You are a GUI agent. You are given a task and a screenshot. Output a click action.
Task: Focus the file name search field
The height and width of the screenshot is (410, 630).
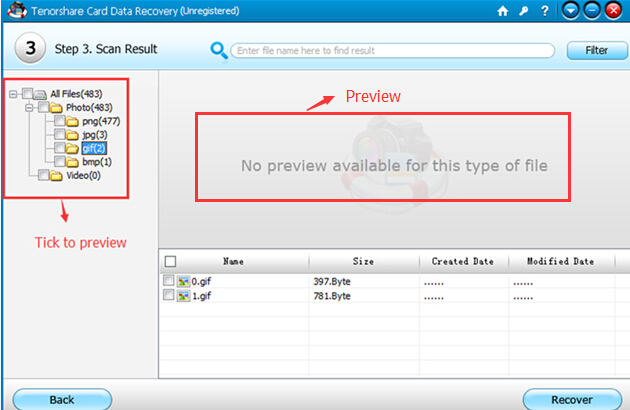tap(392, 50)
